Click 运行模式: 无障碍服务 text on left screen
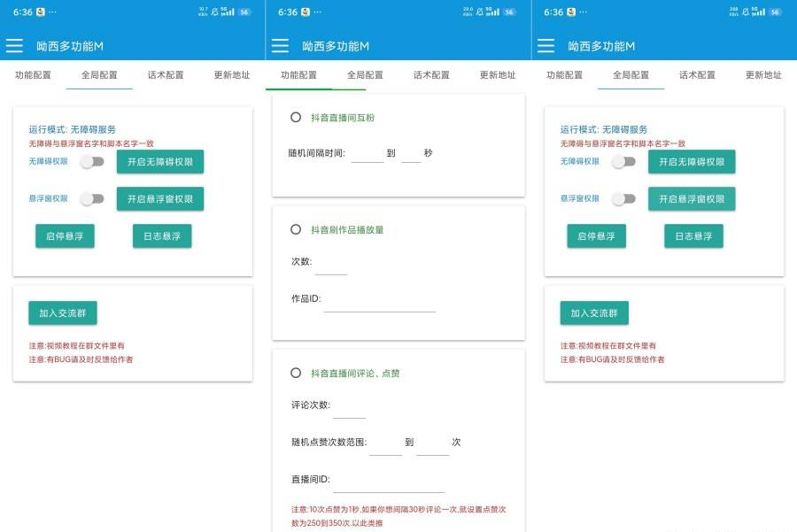Screen dimensions: 797x532 (73, 129)
